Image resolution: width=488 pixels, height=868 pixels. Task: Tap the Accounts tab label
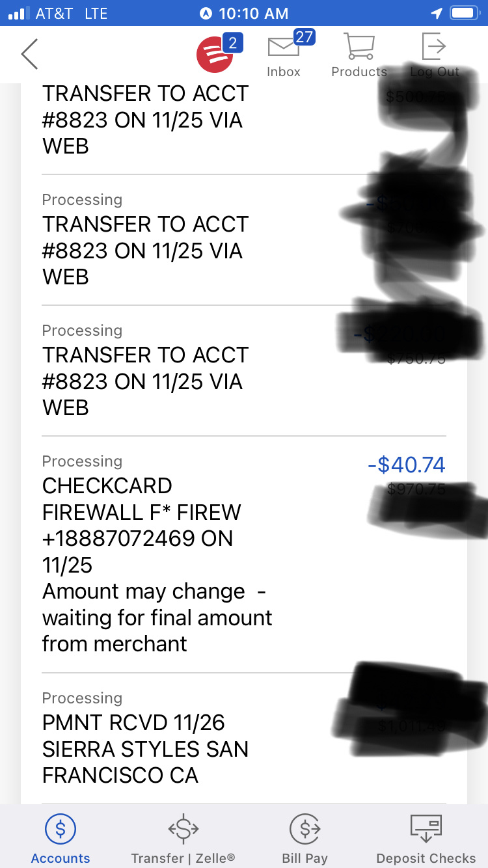pyautogui.click(x=61, y=858)
